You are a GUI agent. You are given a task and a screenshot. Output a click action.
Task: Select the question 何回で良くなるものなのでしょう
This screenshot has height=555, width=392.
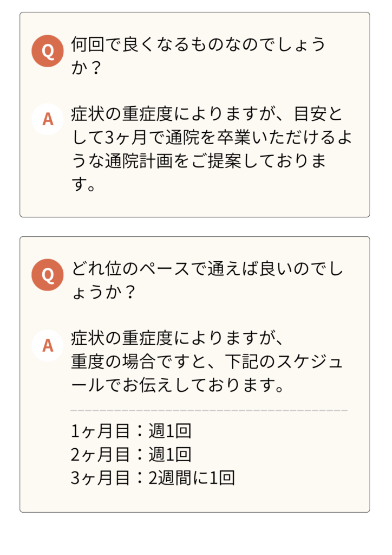[198, 44]
